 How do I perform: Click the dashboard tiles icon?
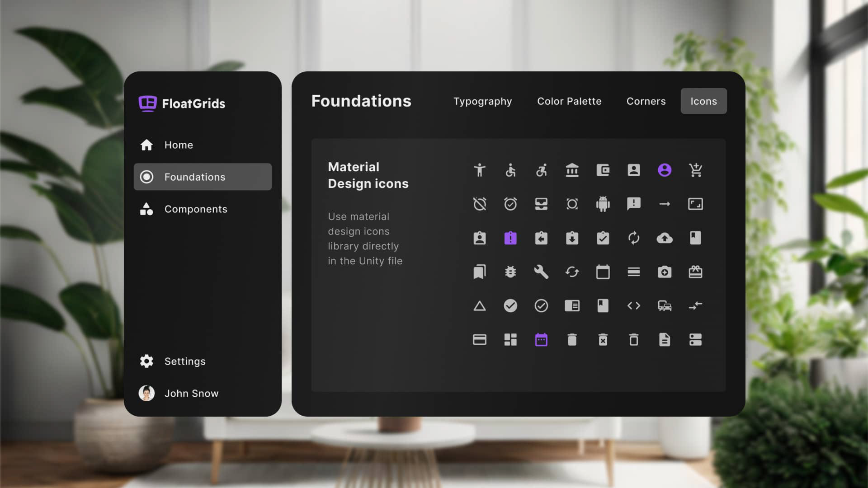point(510,340)
